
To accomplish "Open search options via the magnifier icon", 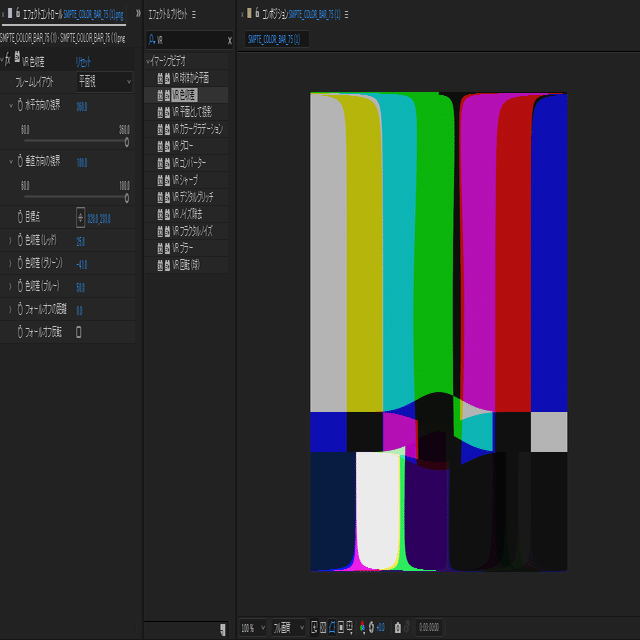I will 151,40.
